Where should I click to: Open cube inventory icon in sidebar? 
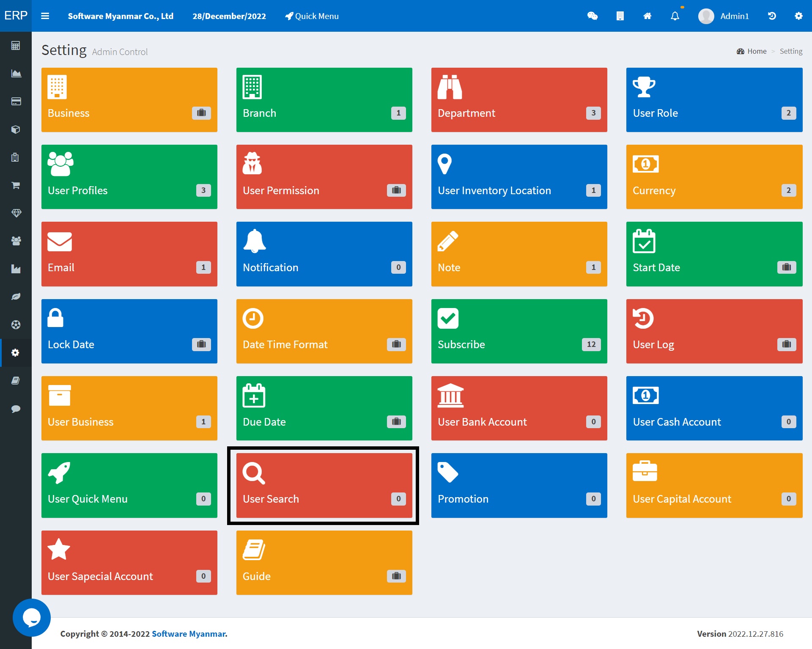click(x=16, y=129)
